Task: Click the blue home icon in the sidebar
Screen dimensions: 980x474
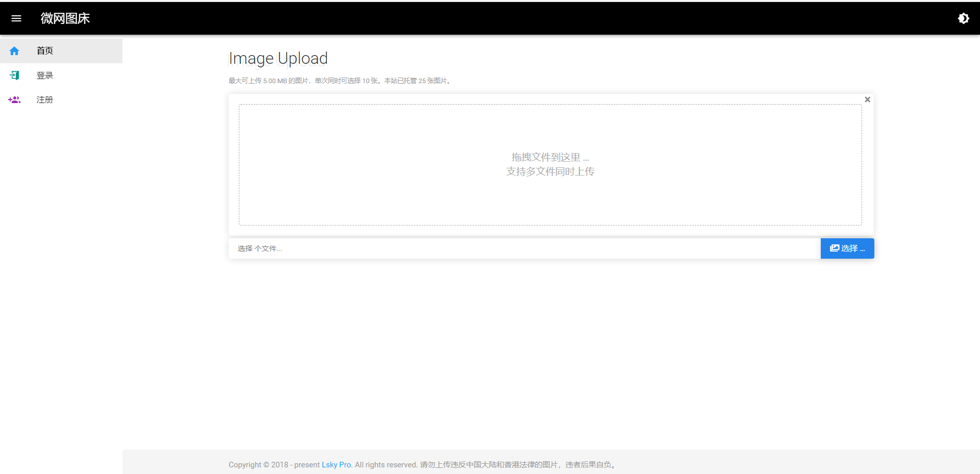Action: (x=14, y=51)
